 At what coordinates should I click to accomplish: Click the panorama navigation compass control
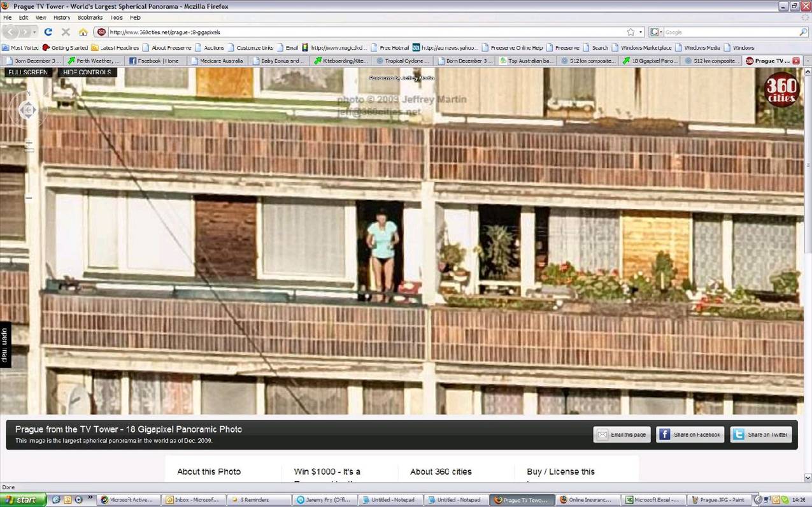click(27, 110)
